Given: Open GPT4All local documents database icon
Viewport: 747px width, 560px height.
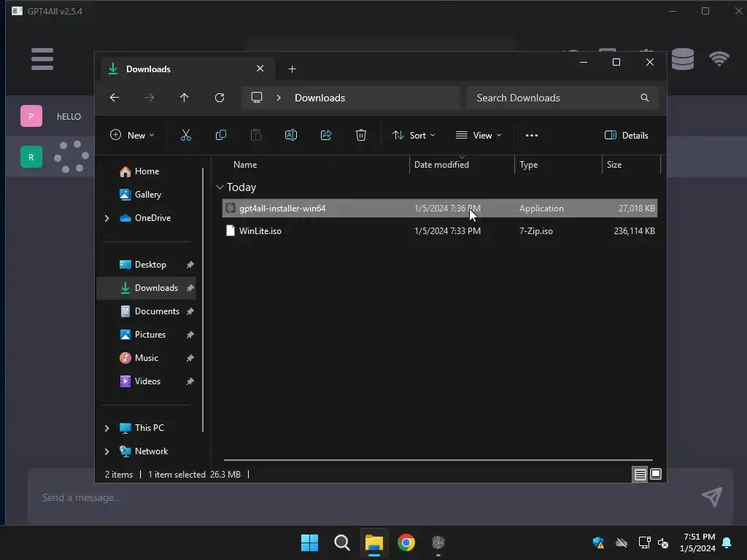Looking at the screenshot, I should (683, 59).
